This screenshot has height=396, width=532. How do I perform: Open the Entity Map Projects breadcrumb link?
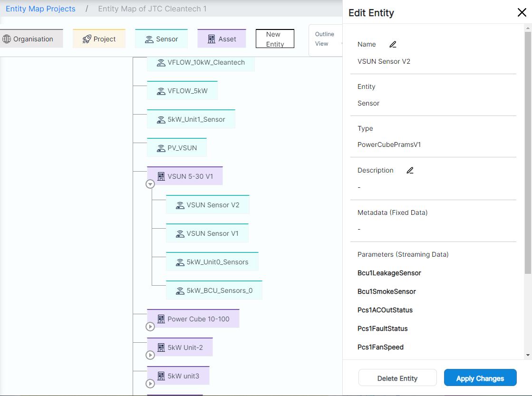tap(40, 9)
